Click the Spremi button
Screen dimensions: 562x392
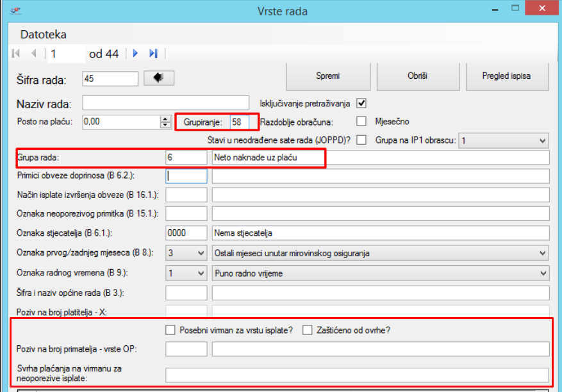pos(328,76)
